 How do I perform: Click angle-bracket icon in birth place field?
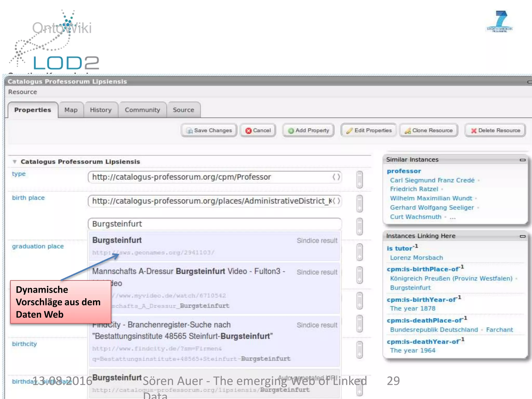pos(336,201)
